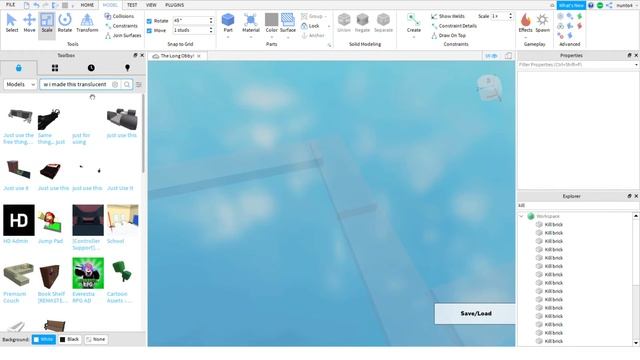Insert a new Part
This screenshot has width=640, height=360.
(228, 23)
